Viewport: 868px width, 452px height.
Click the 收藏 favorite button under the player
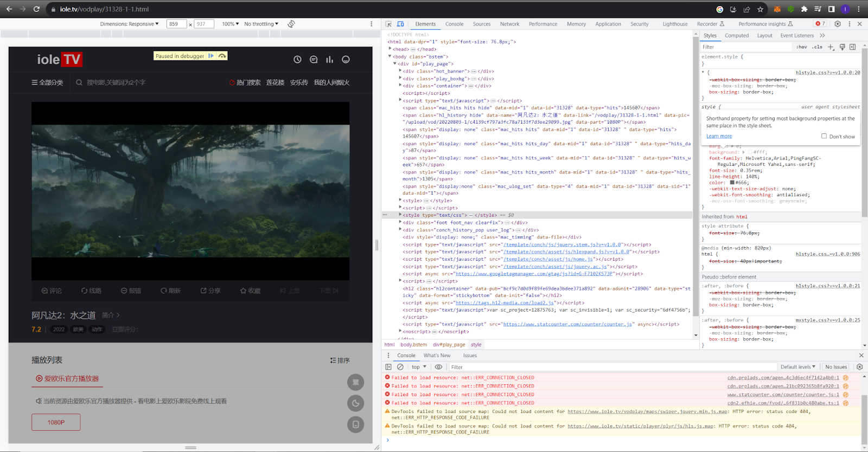[x=250, y=291]
